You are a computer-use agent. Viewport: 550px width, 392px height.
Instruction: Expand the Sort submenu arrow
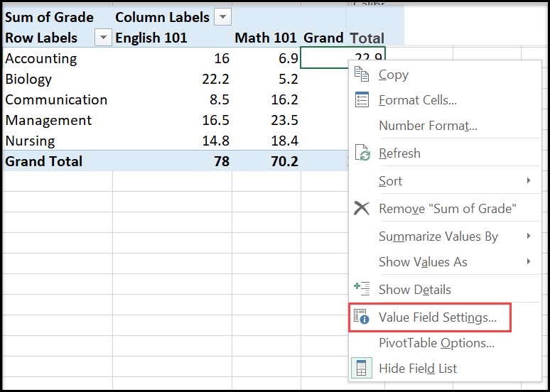[528, 180]
